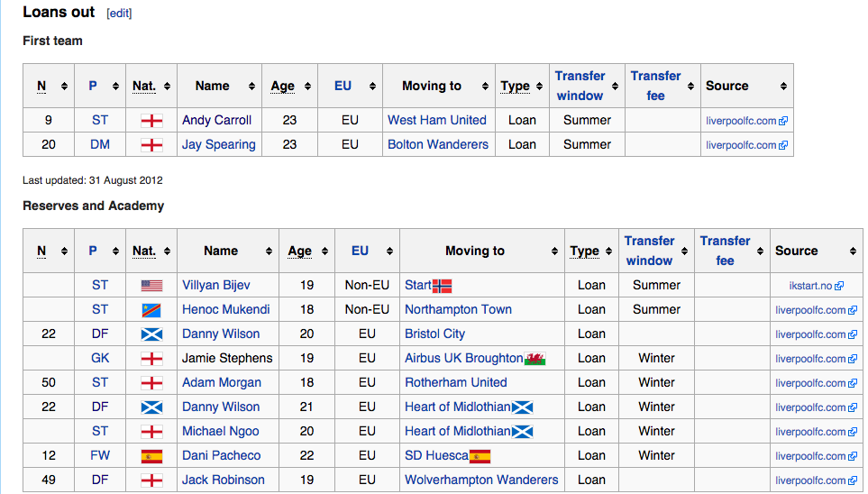The height and width of the screenshot is (494, 868).
Task: Open West Ham United club link
Action: (437, 120)
